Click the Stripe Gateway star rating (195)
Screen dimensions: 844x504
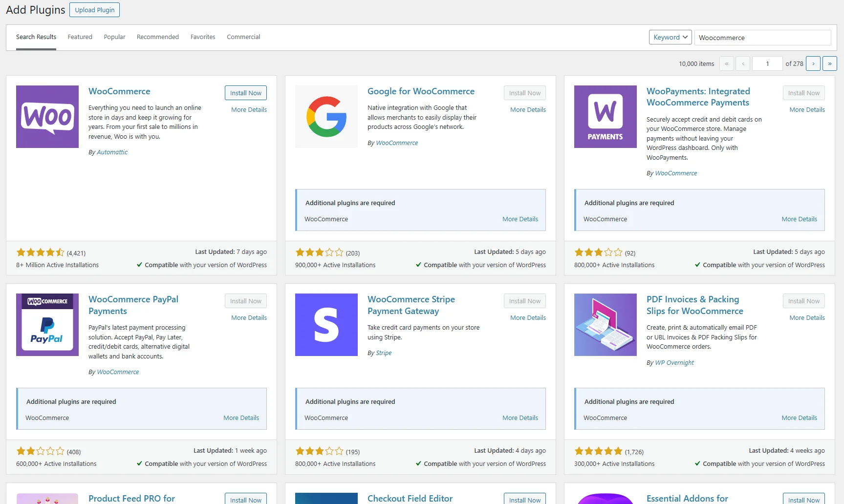pyautogui.click(x=320, y=451)
